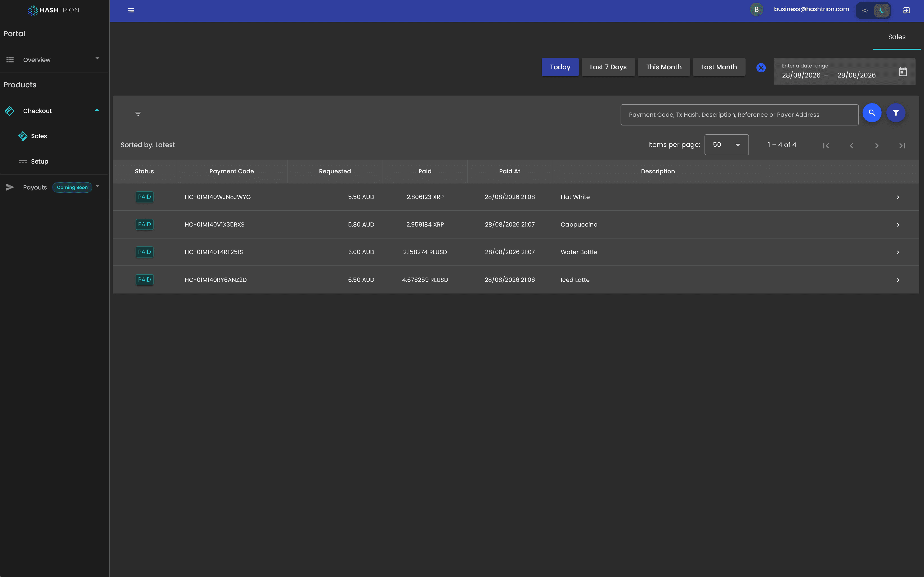Click the Hashtrion logo
This screenshot has width=924, height=577.
click(53, 10)
